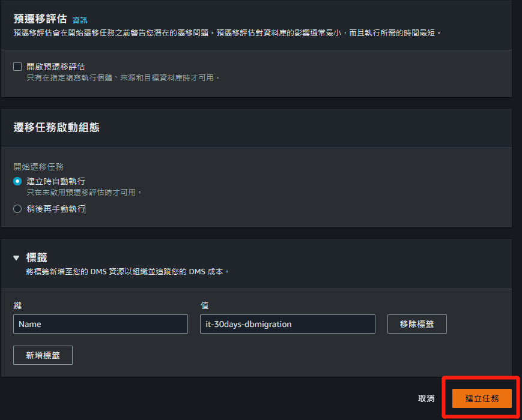Enable the 開啟預遷移評估 checkbox
Viewport: 522px width, 420px height.
point(17,67)
